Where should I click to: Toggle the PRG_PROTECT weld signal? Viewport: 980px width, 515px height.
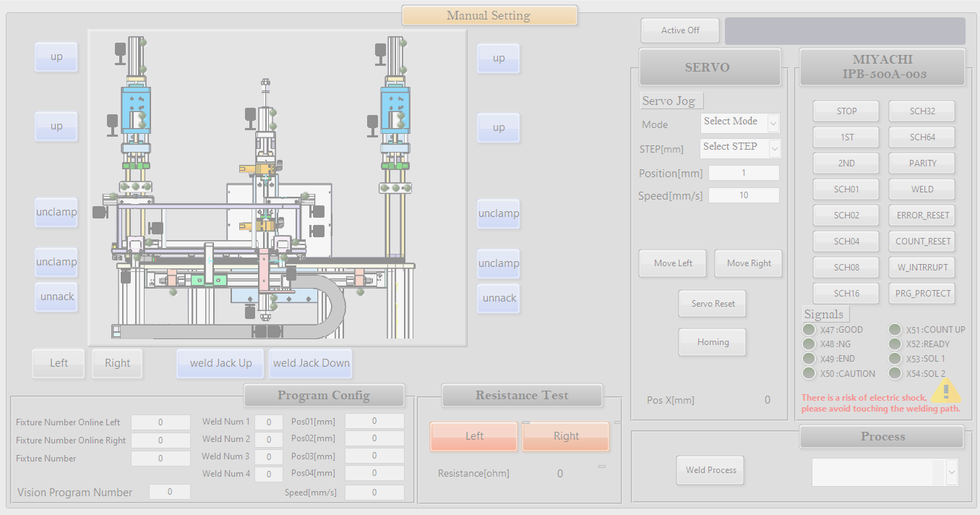coord(922,293)
